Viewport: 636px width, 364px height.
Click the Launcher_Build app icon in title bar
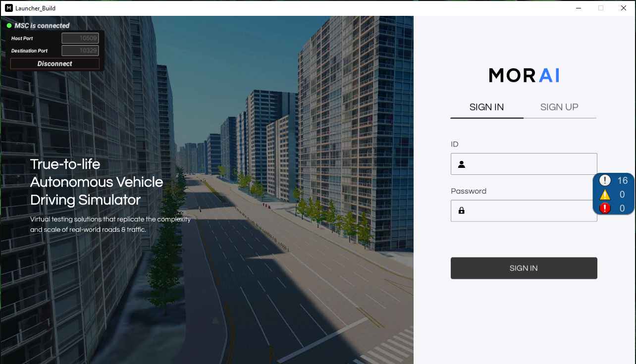pos(8,8)
